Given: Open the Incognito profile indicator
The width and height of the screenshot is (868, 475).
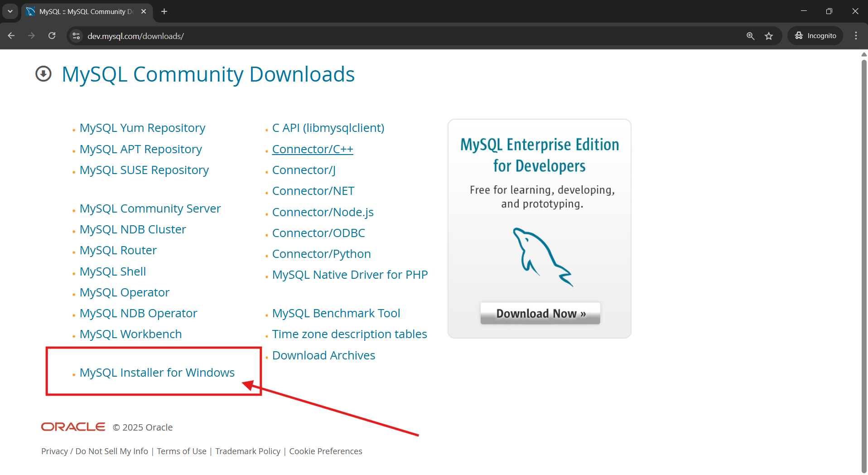Looking at the screenshot, I should [x=815, y=36].
